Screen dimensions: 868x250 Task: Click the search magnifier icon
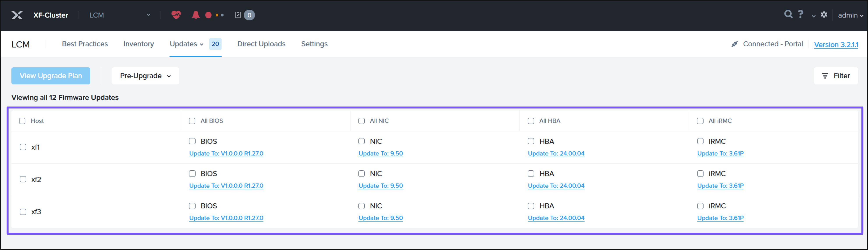tap(788, 14)
